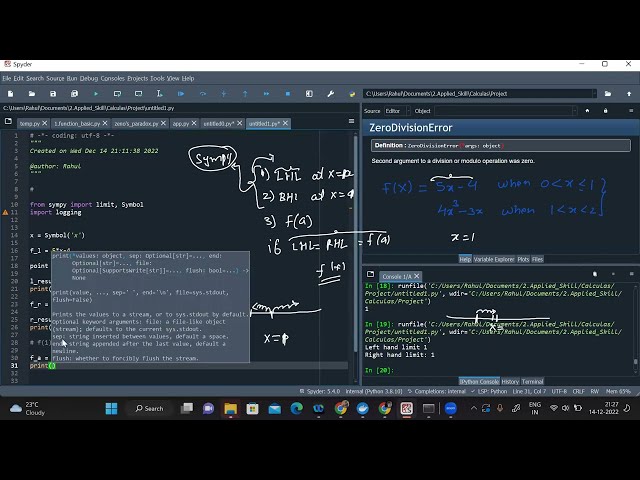Click the warning icon on line 11
This screenshot has width=640, height=480.
click(x=5, y=212)
